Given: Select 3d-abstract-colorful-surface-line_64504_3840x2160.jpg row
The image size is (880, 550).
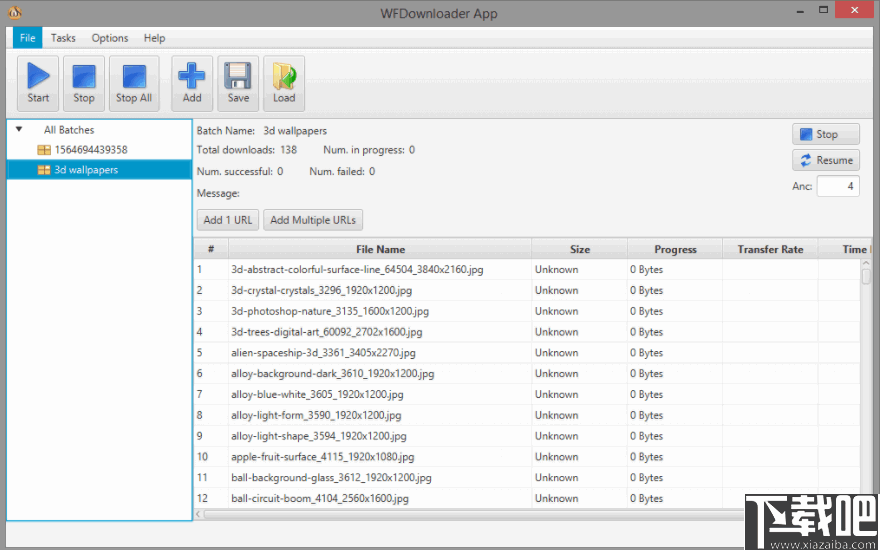Looking at the screenshot, I should coord(527,269).
